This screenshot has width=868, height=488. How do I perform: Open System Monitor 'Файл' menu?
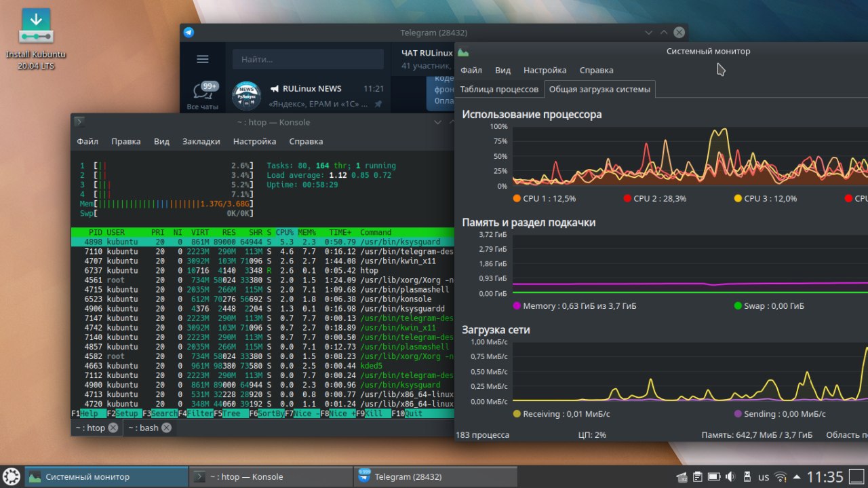471,70
